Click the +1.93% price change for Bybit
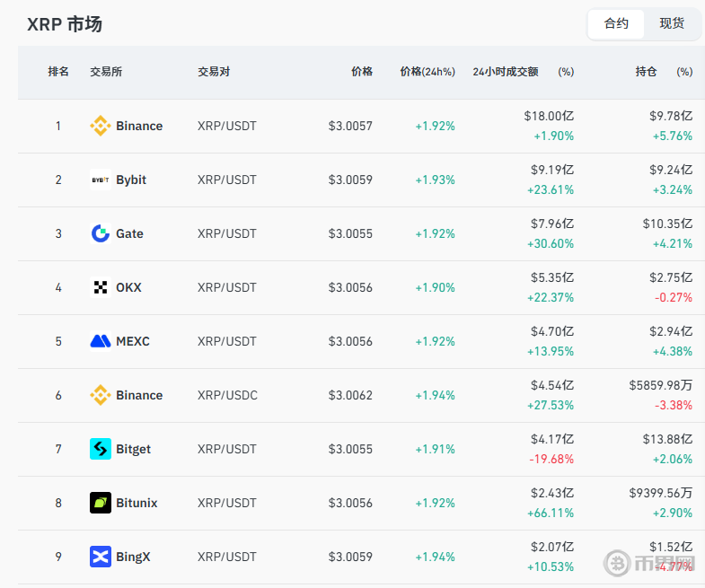The height and width of the screenshot is (588, 705). click(436, 180)
